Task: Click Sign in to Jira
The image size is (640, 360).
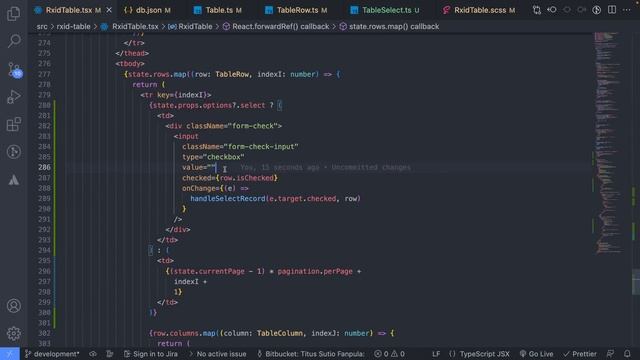Action: (151, 354)
